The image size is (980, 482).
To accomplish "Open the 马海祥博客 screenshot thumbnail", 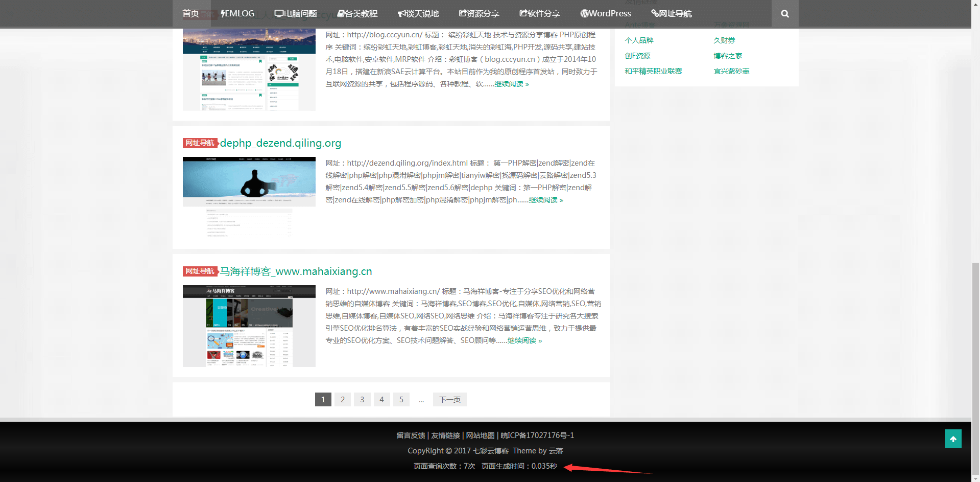I will [x=249, y=326].
